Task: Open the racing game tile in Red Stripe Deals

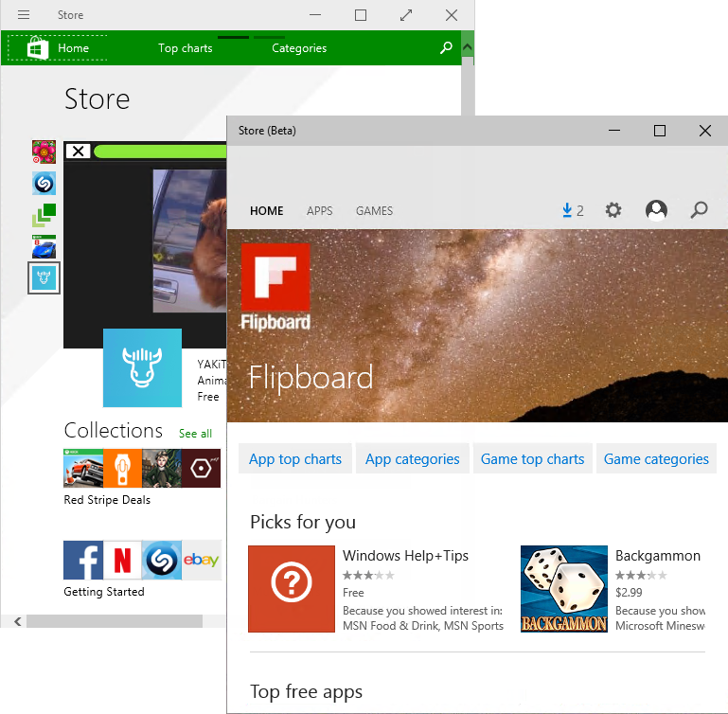Action: pyautogui.click(x=83, y=468)
